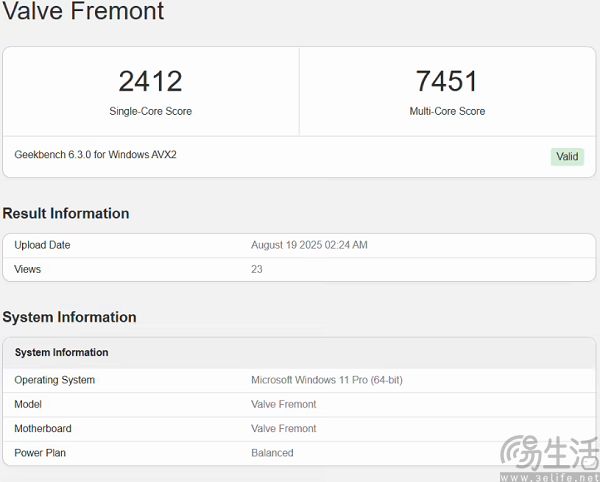Click the Motherboard row Valve Fremont value
600x482 pixels.
(284, 428)
